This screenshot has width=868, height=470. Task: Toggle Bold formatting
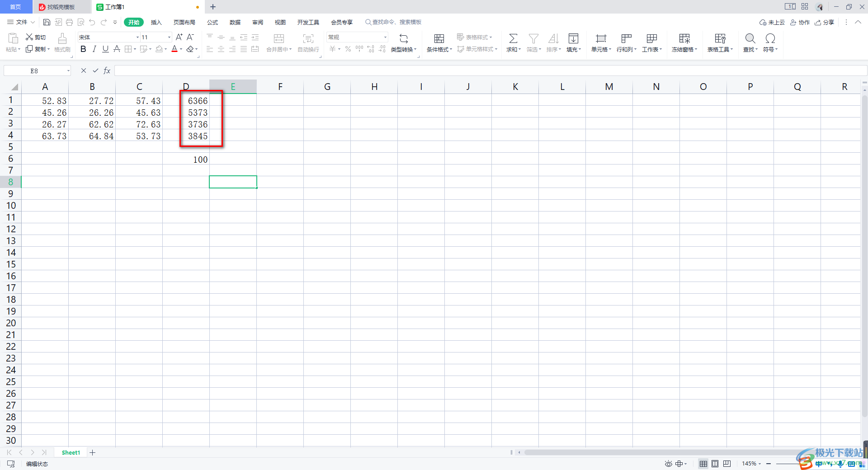[83, 49]
